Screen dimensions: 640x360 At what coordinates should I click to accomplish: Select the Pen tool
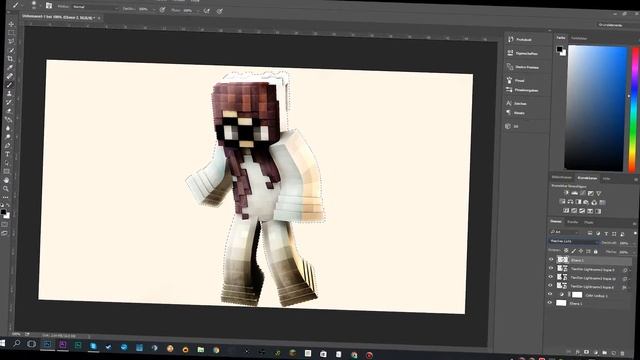[x=7, y=145]
